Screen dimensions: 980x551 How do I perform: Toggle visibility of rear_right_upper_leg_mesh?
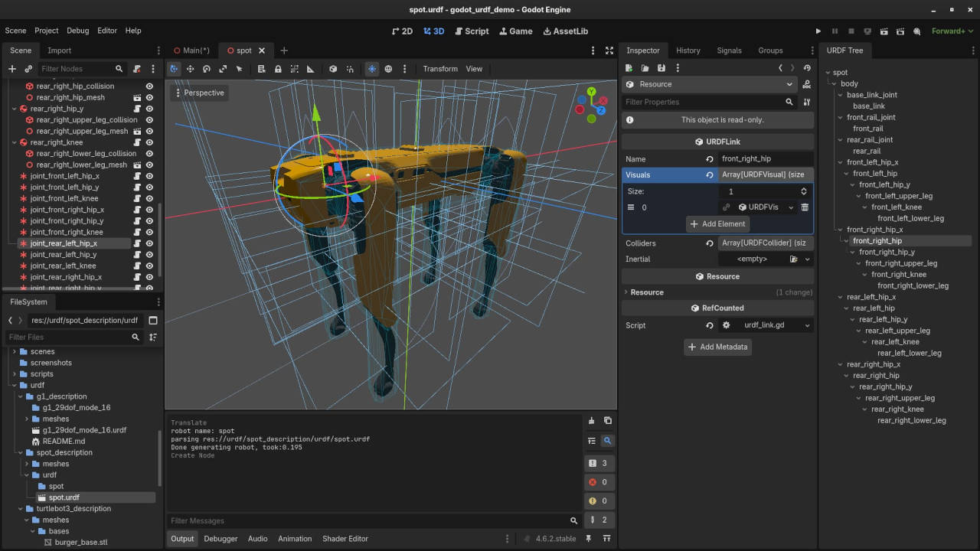pos(149,132)
